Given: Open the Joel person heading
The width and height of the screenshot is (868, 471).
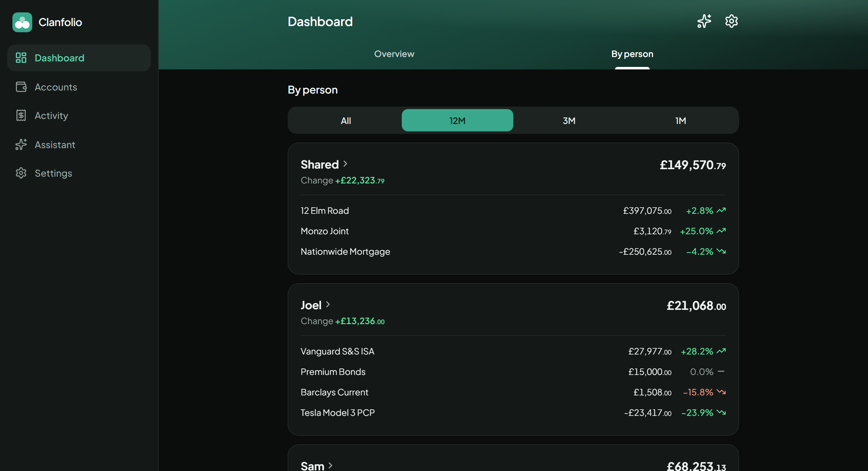Looking at the screenshot, I should pyautogui.click(x=311, y=305).
